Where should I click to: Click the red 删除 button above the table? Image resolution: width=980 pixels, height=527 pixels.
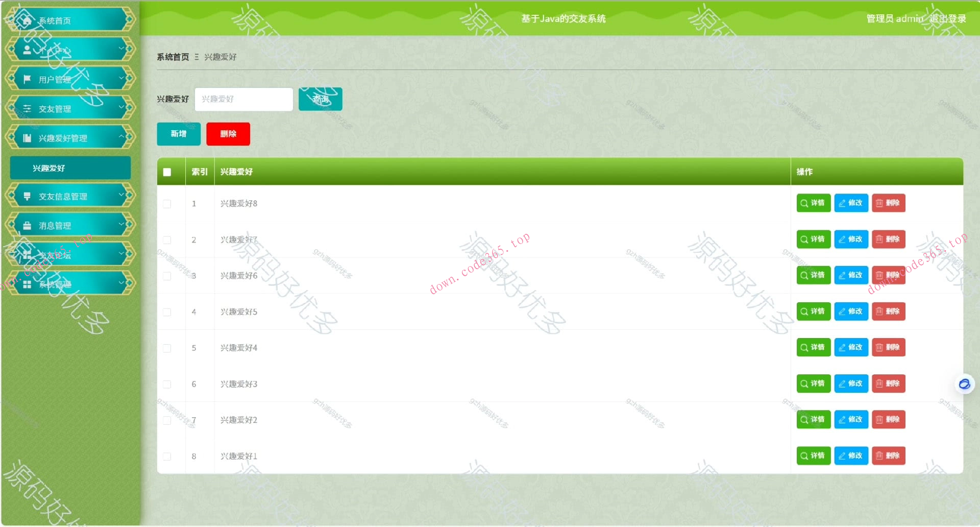(228, 134)
